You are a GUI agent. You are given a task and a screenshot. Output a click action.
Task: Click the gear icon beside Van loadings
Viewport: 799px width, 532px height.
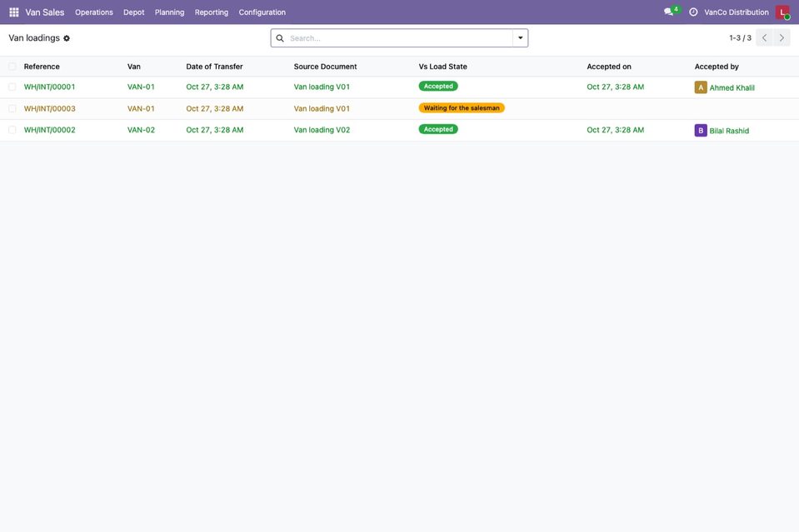[x=67, y=38]
